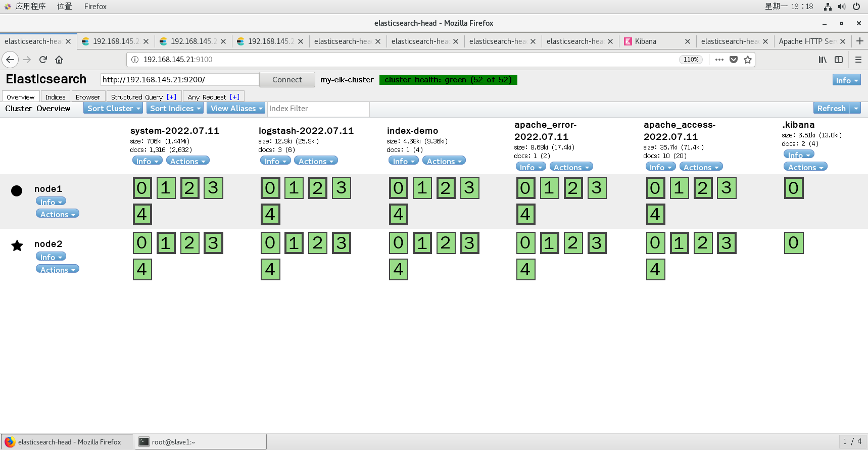Open logstash-2022.07.11 Actions dropdown
This screenshot has height=450, width=868.
pos(316,161)
